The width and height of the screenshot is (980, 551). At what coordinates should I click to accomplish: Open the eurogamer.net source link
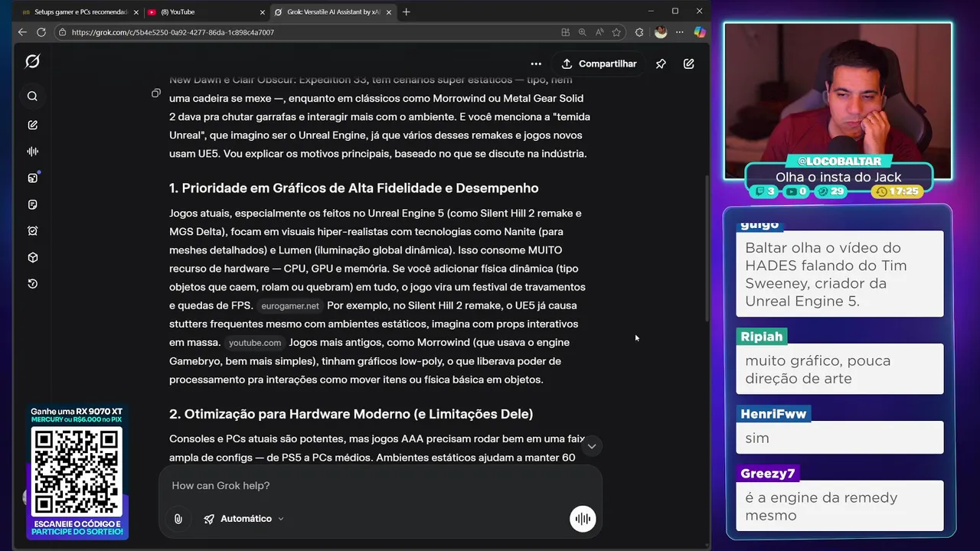289,306
